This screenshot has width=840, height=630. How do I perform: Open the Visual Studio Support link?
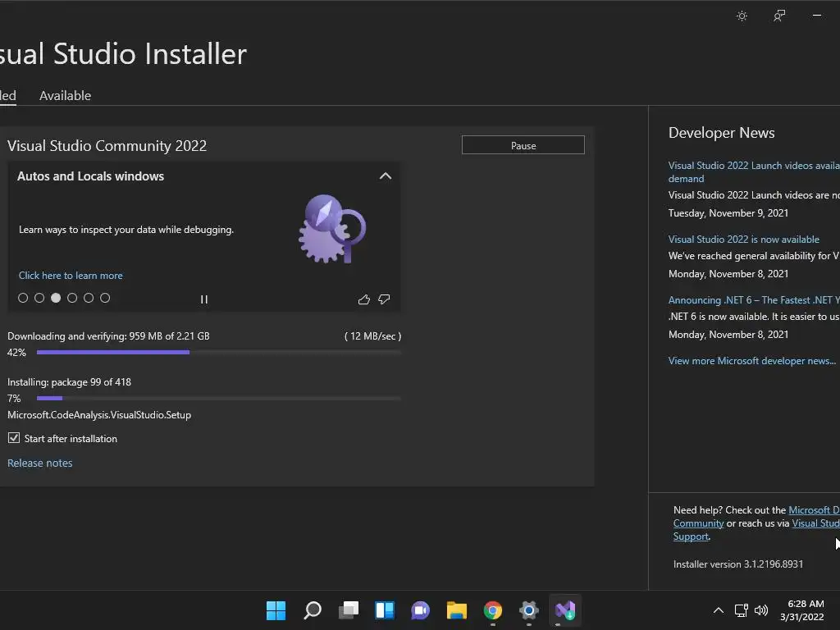click(x=816, y=523)
